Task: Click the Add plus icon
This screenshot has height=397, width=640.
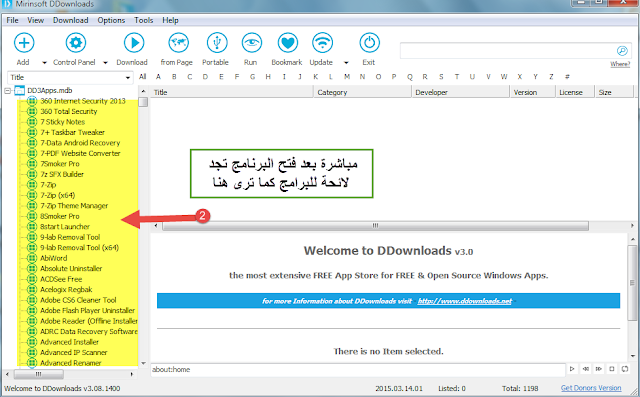Action: pyautogui.click(x=24, y=42)
